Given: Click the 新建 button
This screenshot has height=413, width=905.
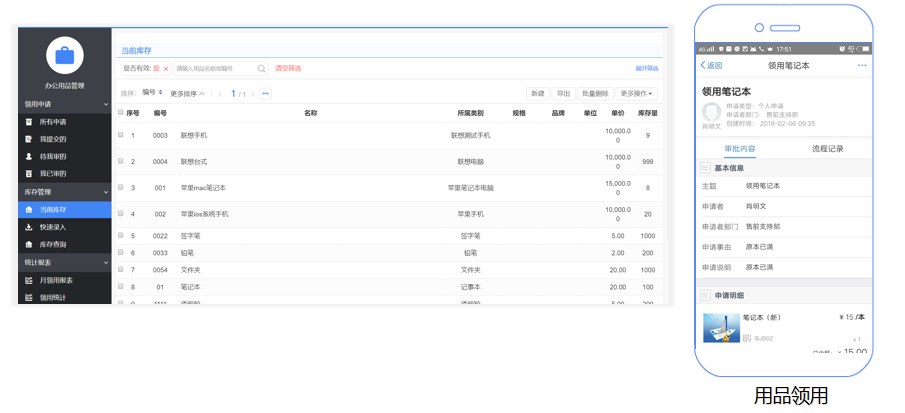Looking at the screenshot, I should [x=538, y=93].
